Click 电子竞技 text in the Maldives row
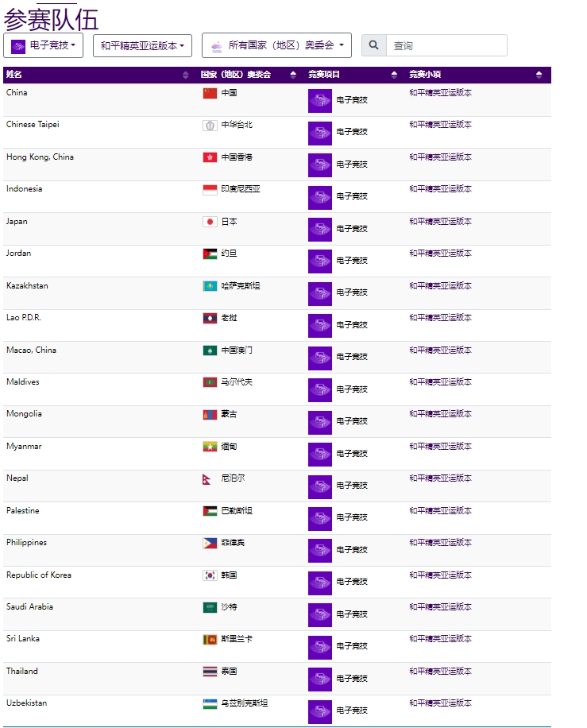Screen dimensions: 587x728 [352, 389]
